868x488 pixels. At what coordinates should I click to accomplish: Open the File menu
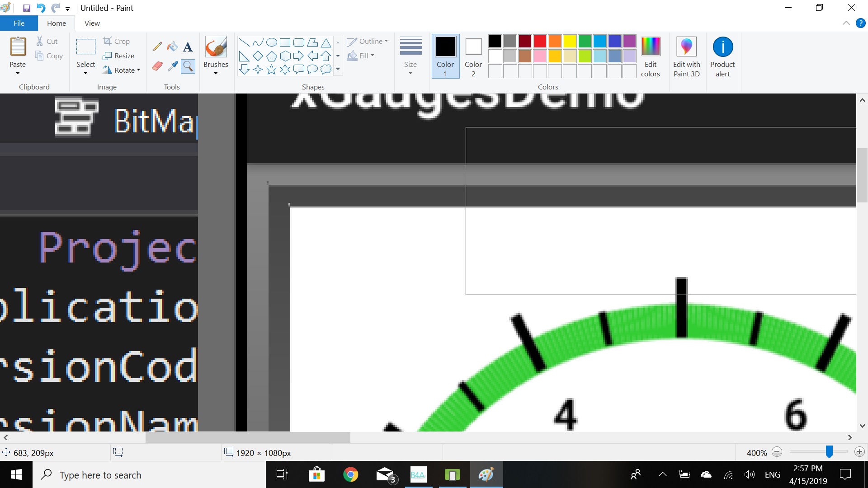click(19, 23)
